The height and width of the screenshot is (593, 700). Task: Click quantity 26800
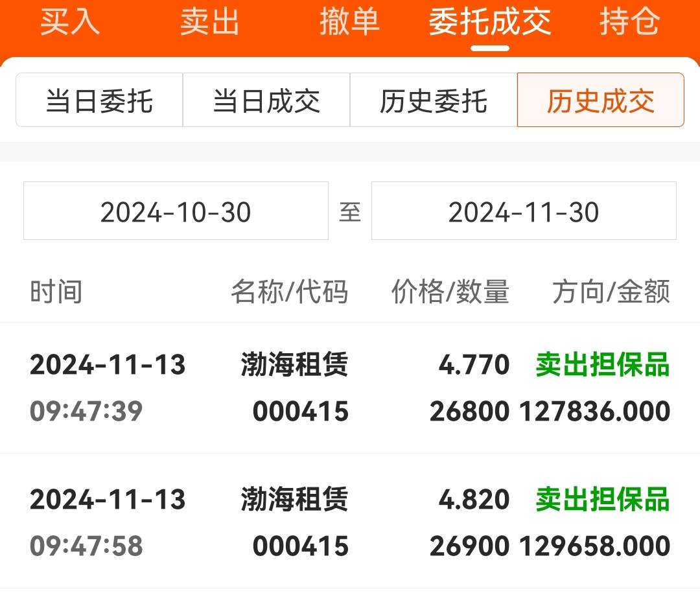pos(470,412)
